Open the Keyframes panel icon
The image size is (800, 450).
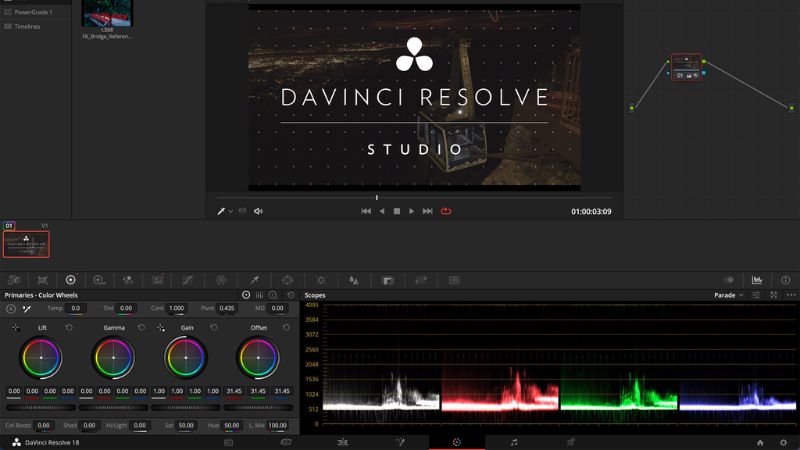[x=730, y=280]
